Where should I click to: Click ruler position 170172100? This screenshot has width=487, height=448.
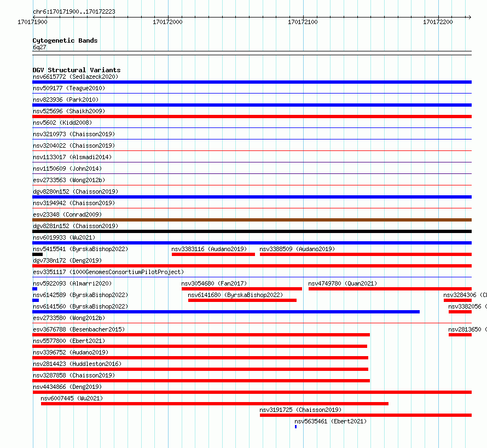(x=303, y=22)
